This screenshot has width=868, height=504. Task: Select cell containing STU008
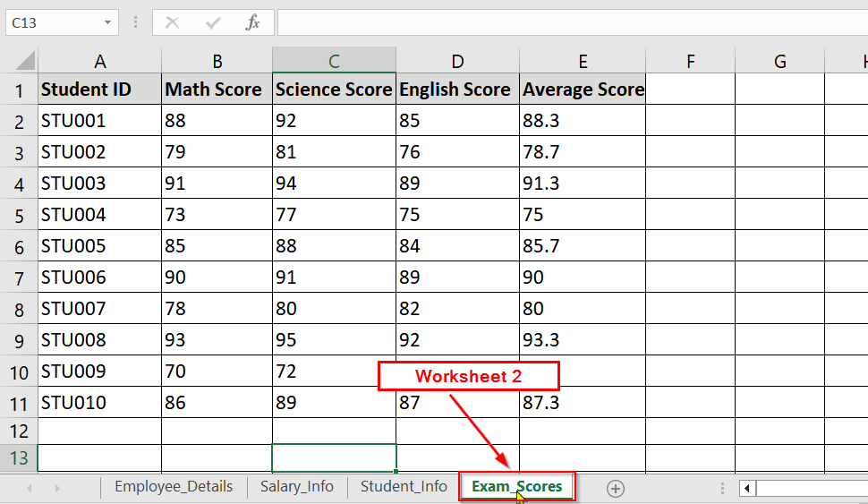[x=99, y=339]
